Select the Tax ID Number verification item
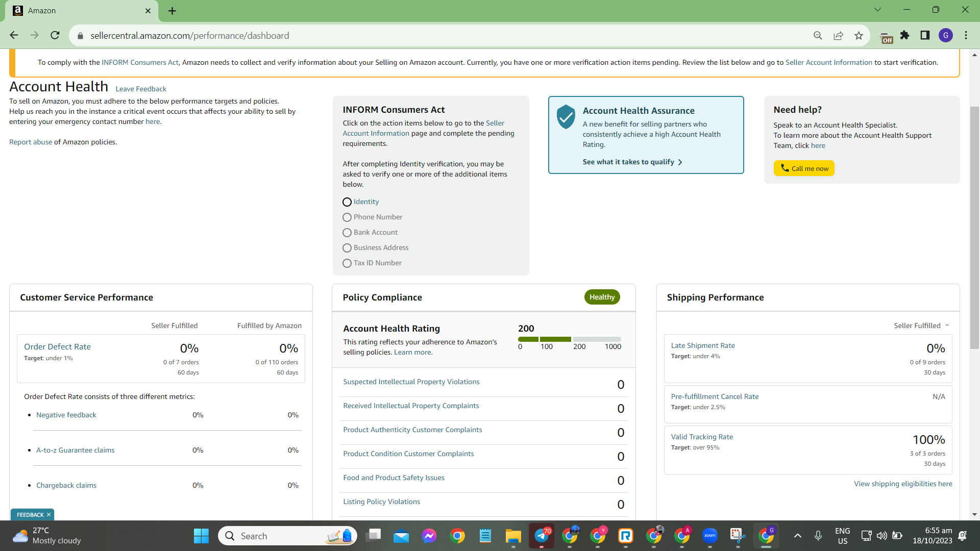The image size is (980, 551). point(372,263)
